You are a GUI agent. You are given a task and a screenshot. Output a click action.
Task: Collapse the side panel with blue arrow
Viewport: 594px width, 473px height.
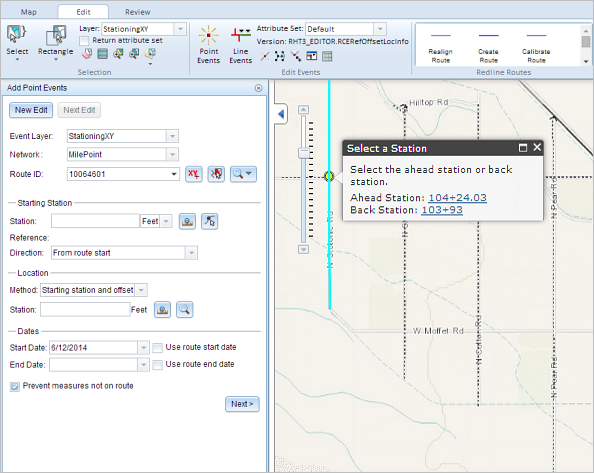[x=281, y=114]
